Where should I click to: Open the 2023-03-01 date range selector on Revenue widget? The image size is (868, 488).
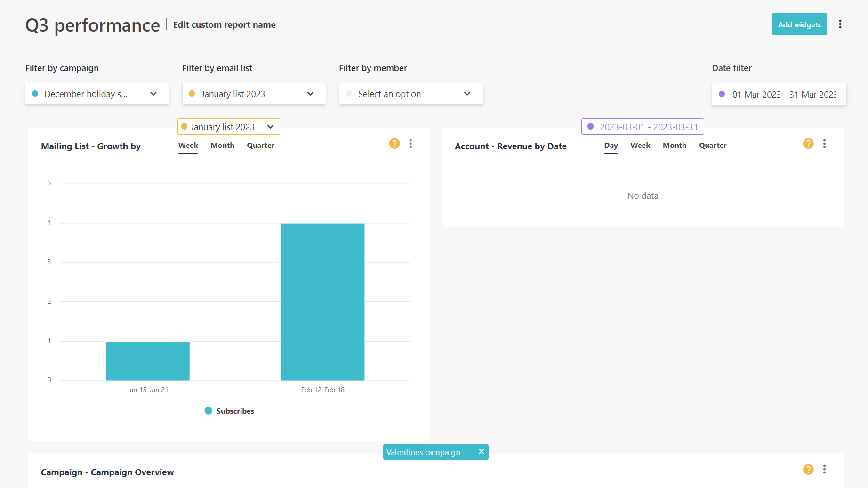coord(642,126)
